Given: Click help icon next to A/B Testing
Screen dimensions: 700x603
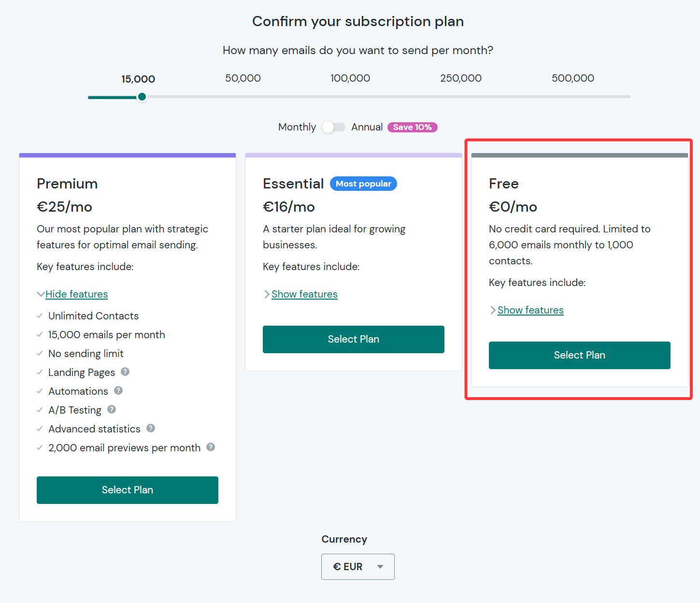Looking at the screenshot, I should click(x=112, y=409).
